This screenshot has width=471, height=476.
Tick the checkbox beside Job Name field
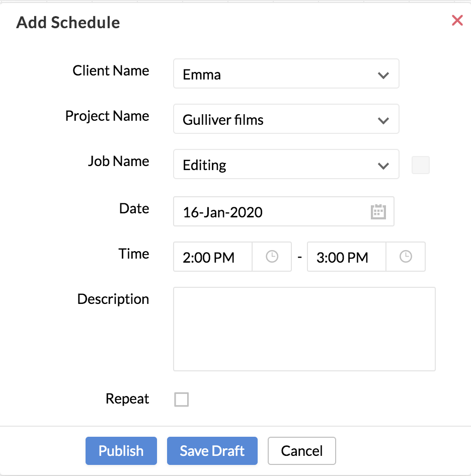click(x=421, y=165)
